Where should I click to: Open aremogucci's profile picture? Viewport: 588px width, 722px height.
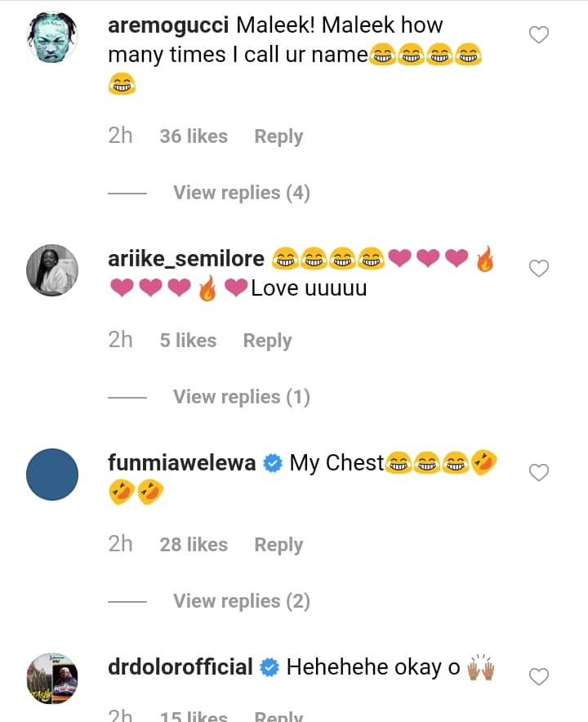point(52,38)
